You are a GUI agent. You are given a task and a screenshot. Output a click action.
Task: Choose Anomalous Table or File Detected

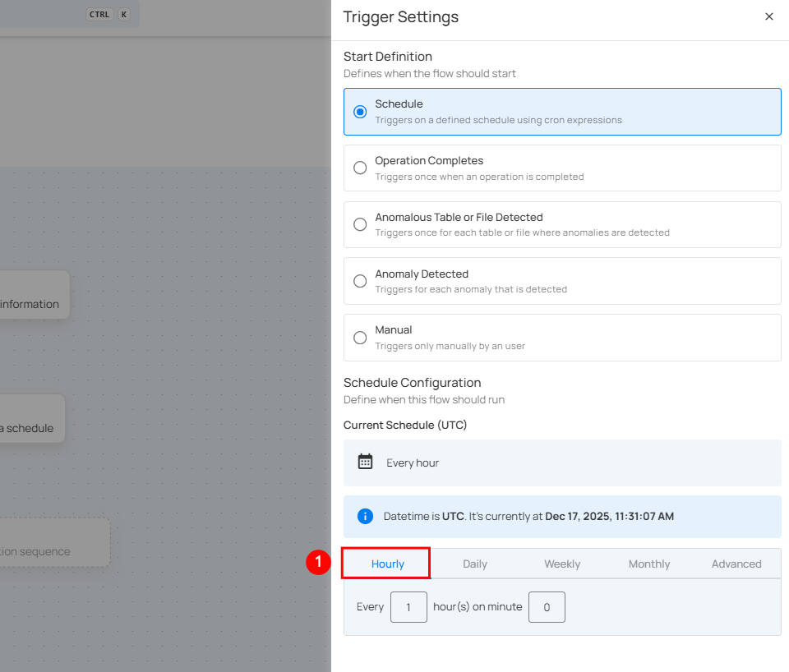360,224
